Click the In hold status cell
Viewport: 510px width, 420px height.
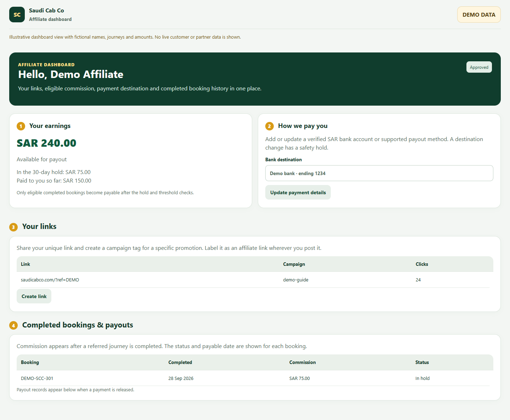click(x=423, y=378)
